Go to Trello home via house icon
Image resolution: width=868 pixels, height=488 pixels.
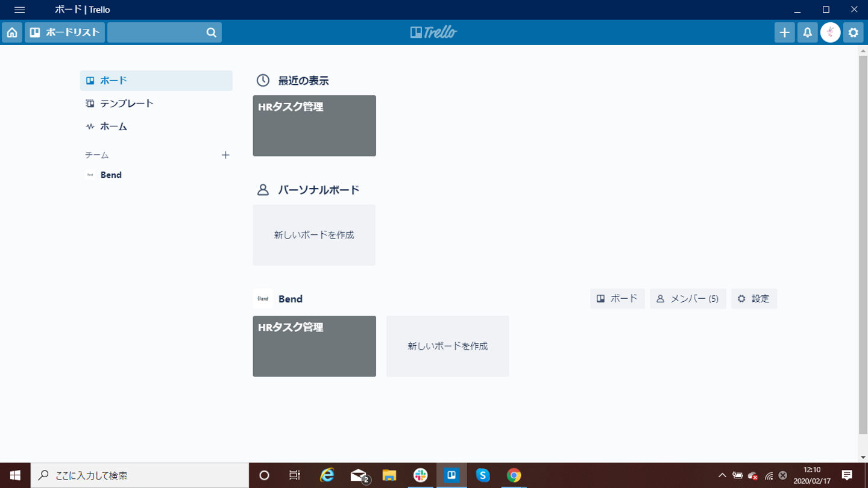(x=12, y=33)
